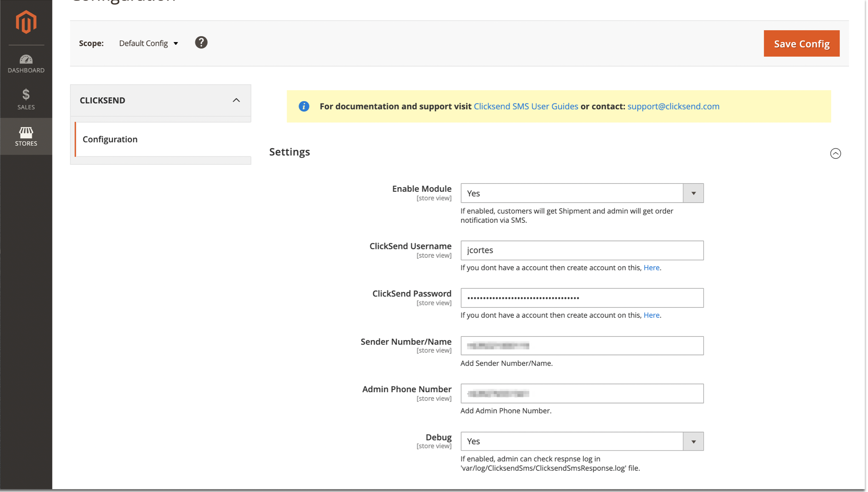Open the Default Config scope dropdown
868x492 pixels.
pos(148,43)
